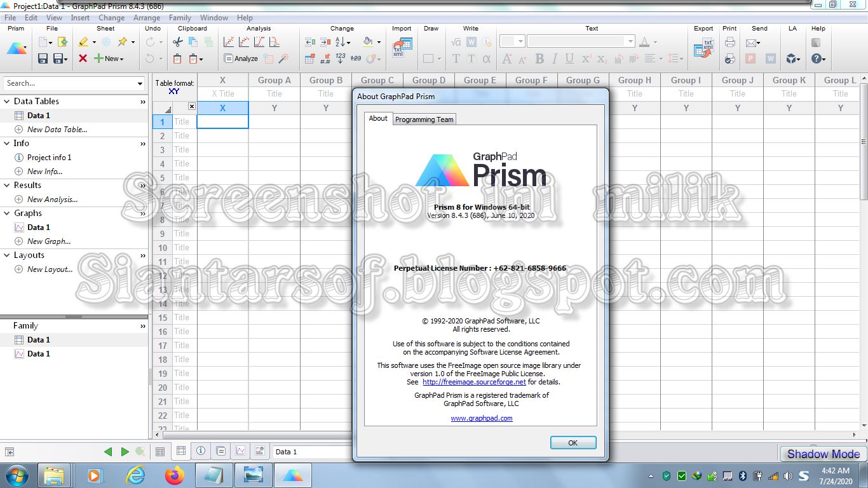868x488 pixels.
Task: Click the Windows Start button
Action: click(17, 475)
